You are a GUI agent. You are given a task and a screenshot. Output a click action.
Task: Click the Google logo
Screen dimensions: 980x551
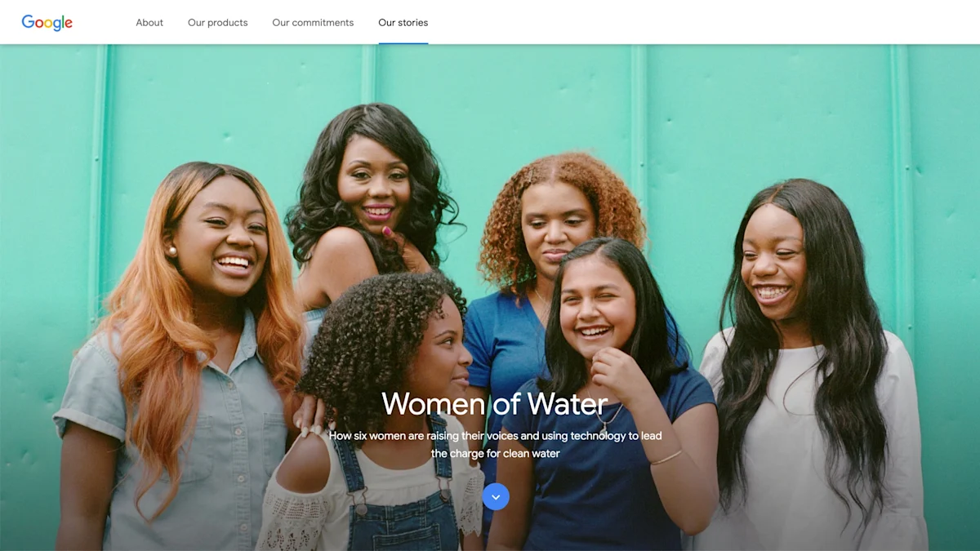47,23
